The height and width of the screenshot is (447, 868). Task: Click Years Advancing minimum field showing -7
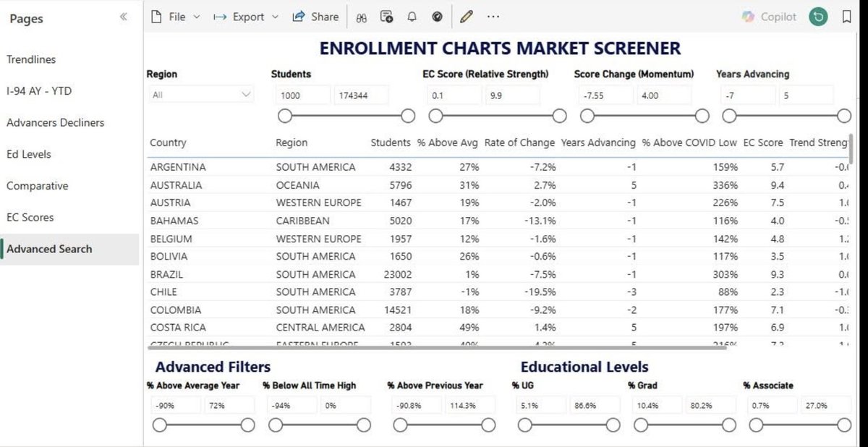point(748,95)
